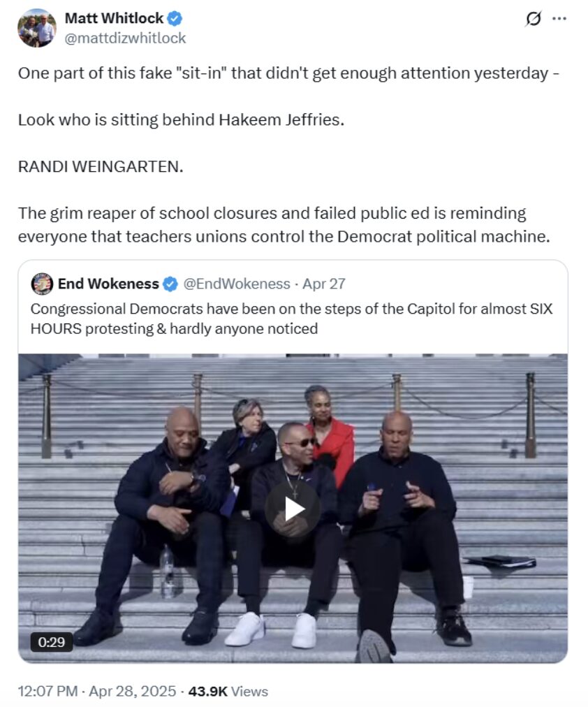Click the opening line about the fake sit-in
Screen dimensions: 588x707
[x=288, y=73]
